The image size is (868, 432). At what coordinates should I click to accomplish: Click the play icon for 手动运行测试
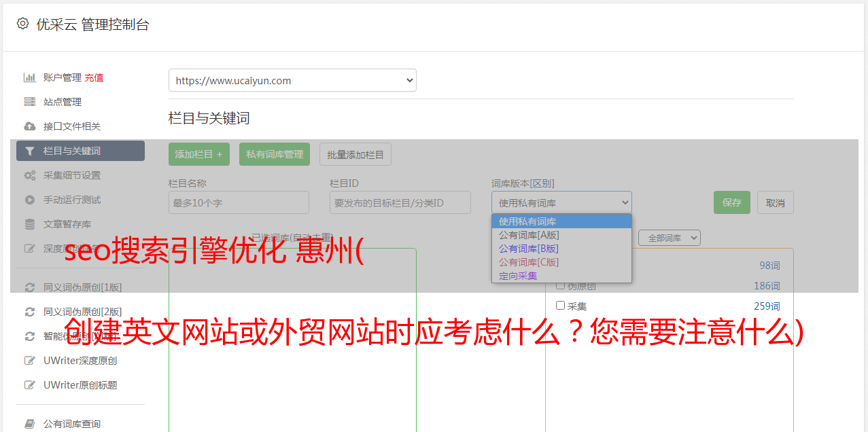tap(30, 200)
